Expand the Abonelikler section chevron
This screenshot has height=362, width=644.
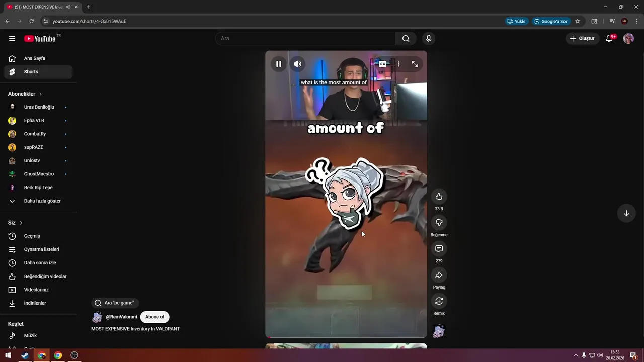[x=41, y=94]
